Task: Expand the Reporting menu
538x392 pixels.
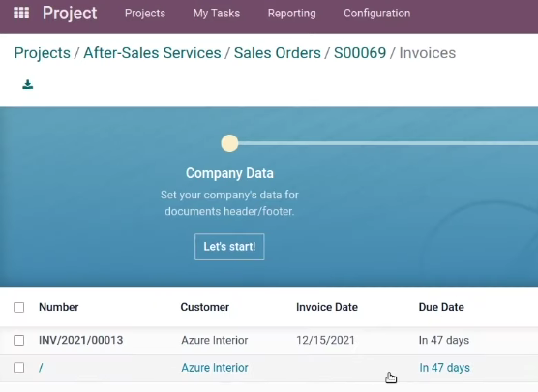Action: click(x=291, y=13)
